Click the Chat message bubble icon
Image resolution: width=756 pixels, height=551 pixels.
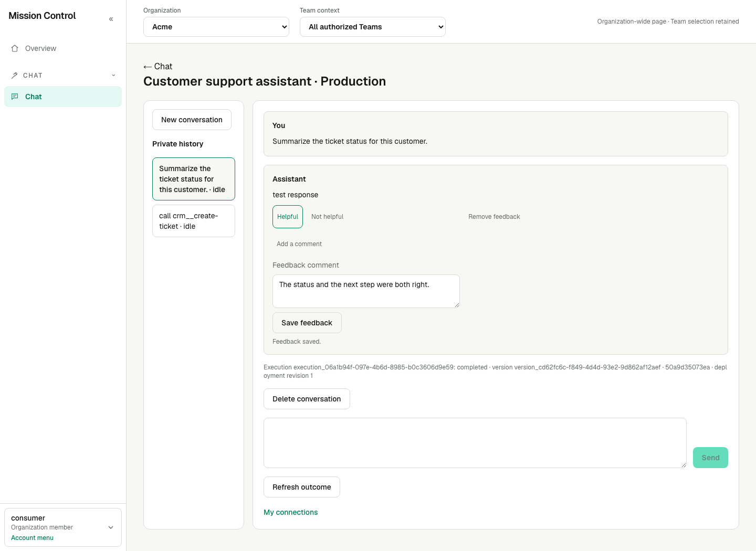click(x=15, y=97)
